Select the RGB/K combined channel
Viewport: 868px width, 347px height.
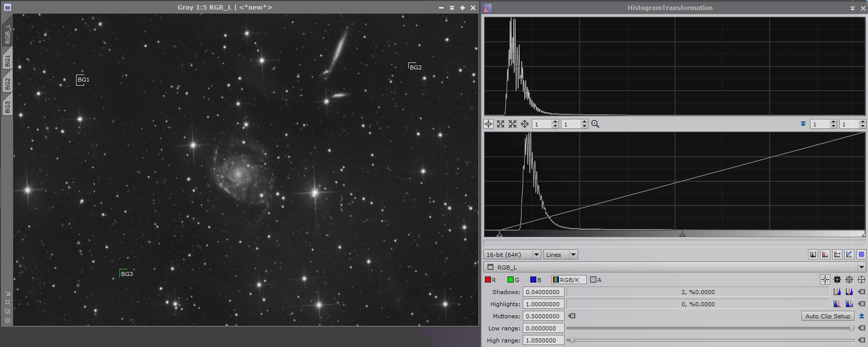pos(569,280)
